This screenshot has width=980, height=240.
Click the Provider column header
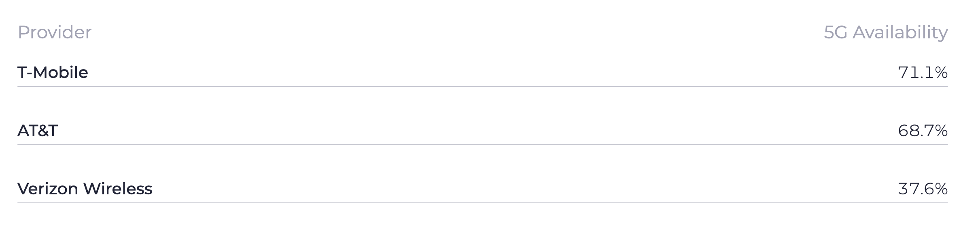click(x=55, y=32)
